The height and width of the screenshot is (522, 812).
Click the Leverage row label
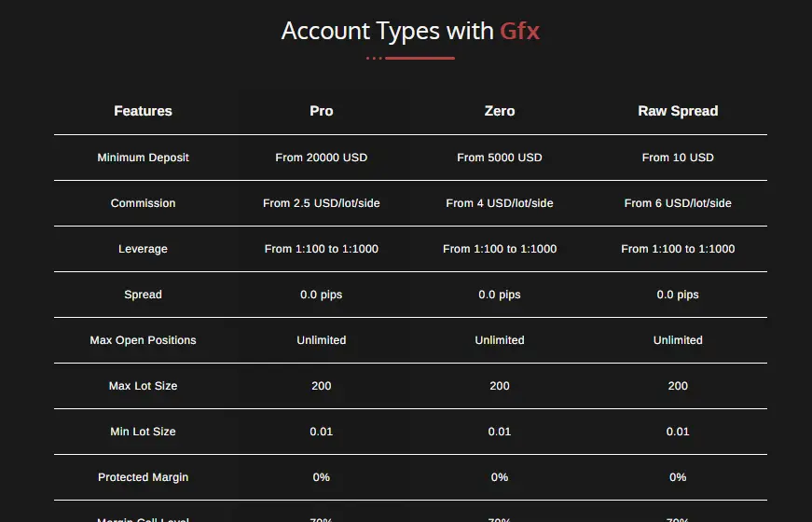pyautogui.click(x=143, y=249)
